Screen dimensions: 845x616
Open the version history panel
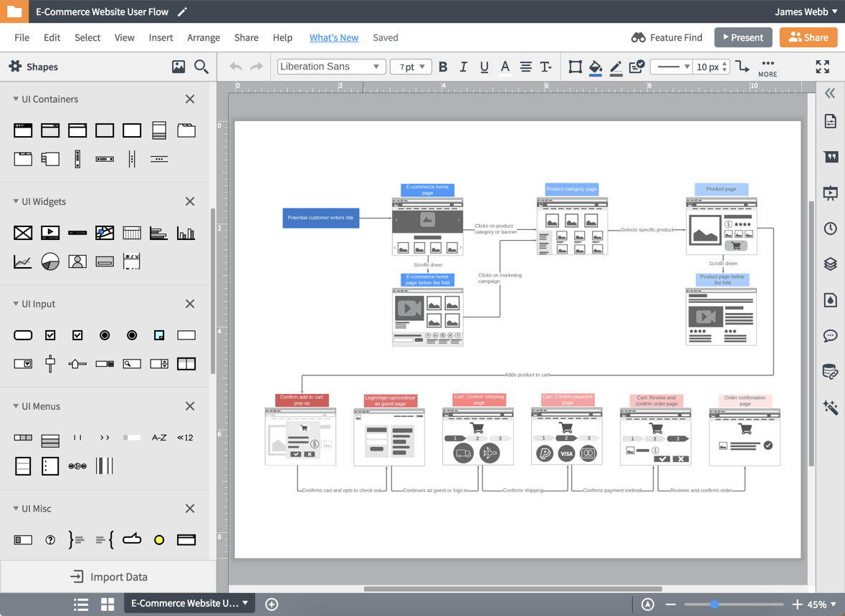pos(829,228)
